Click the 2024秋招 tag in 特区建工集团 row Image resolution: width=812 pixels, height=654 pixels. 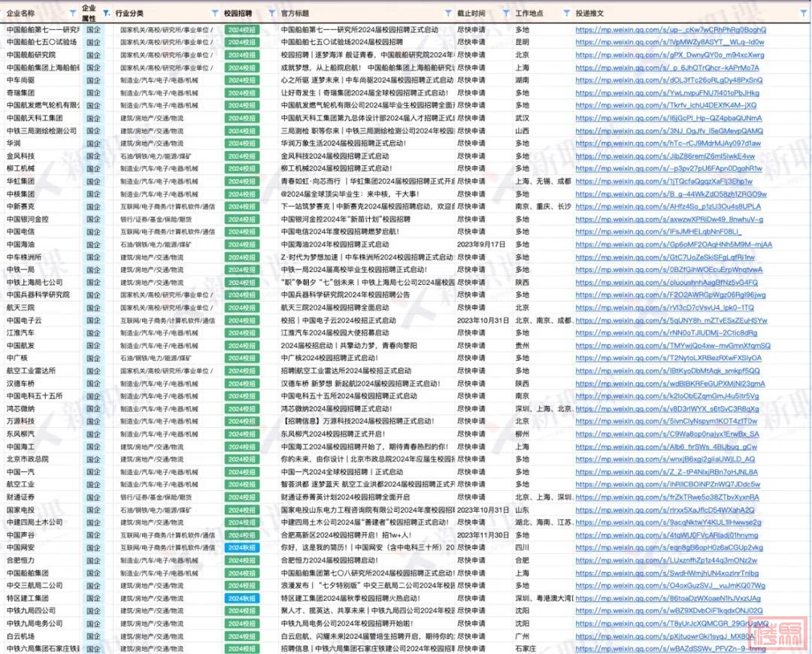tap(242, 598)
